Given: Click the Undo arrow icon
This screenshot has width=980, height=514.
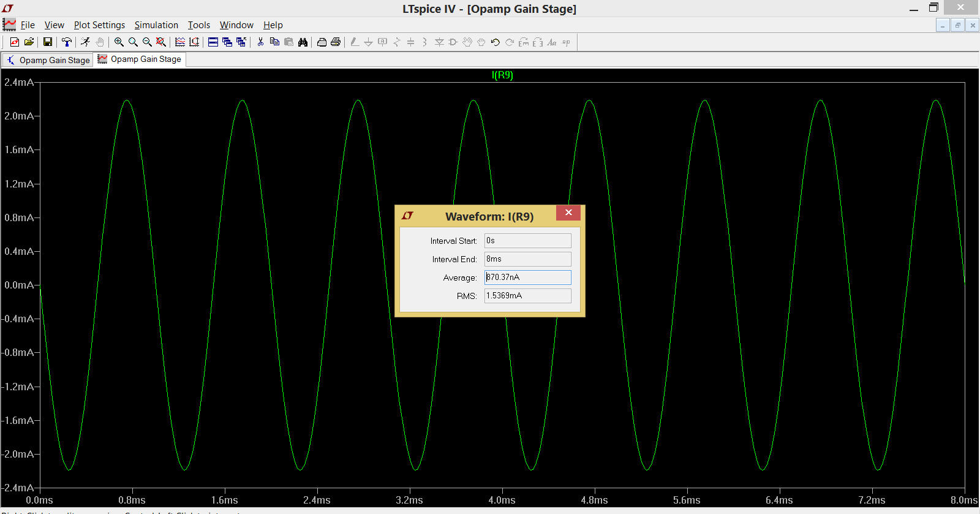Looking at the screenshot, I should (496, 42).
